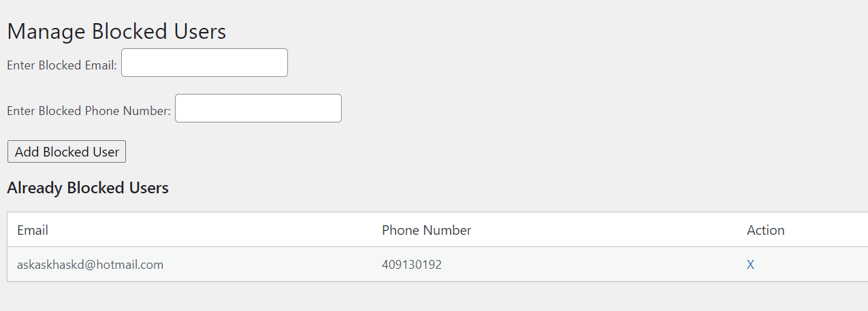Place cursor in the blocked phone textbox

click(258, 108)
